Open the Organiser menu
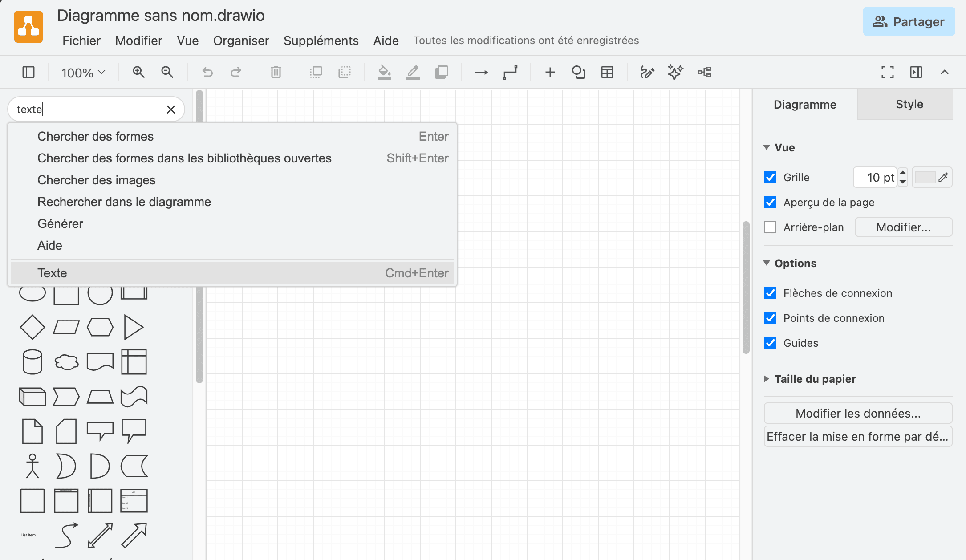The height and width of the screenshot is (560, 966). pos(241,41)
